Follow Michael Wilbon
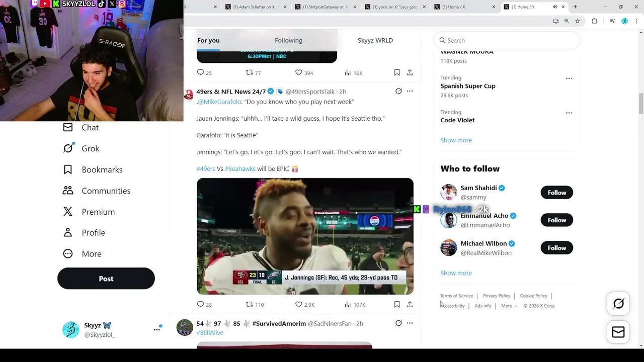644x362 pixels. 556,248
